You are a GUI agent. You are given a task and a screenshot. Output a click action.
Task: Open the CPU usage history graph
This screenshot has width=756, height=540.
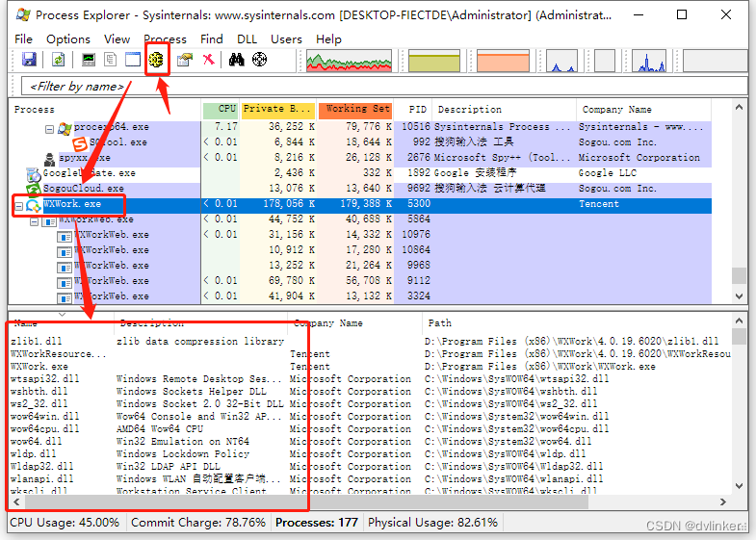[349, 61]
